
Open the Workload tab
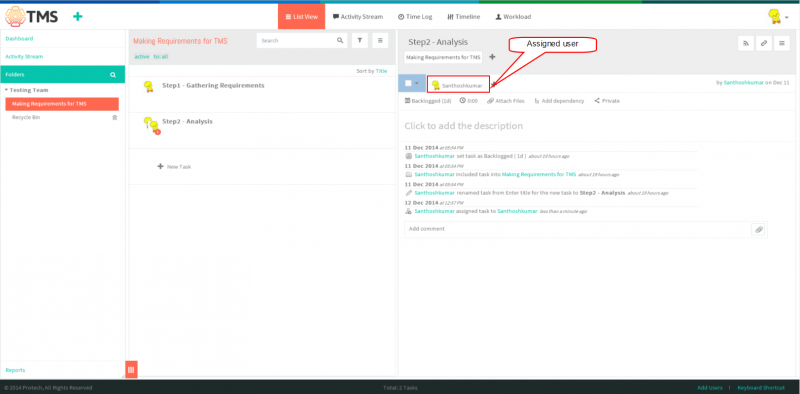click(x=513, y=17)
